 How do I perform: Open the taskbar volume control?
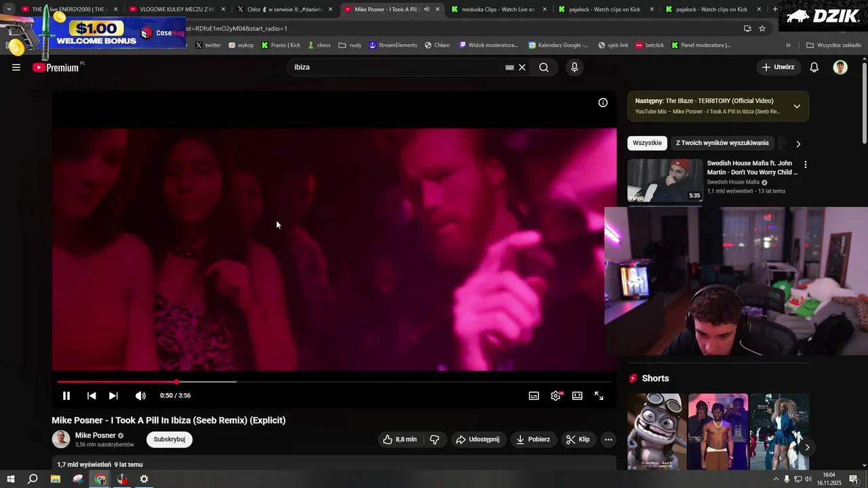tap(808, 479)
